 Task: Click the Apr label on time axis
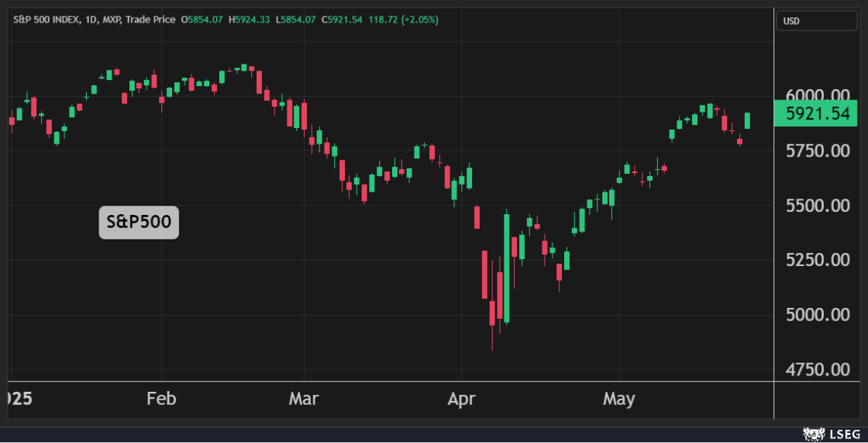point(461,400)
